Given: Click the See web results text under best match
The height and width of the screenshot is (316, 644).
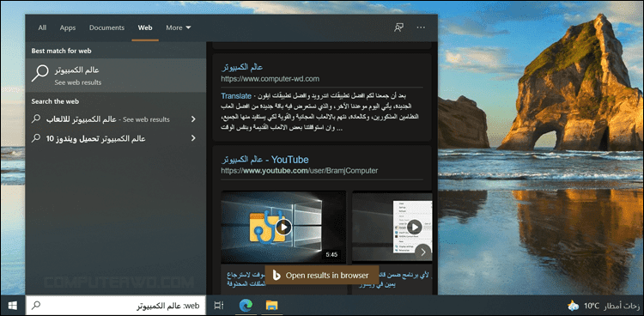Looking at the screenshot, I should tap(77, 82).
